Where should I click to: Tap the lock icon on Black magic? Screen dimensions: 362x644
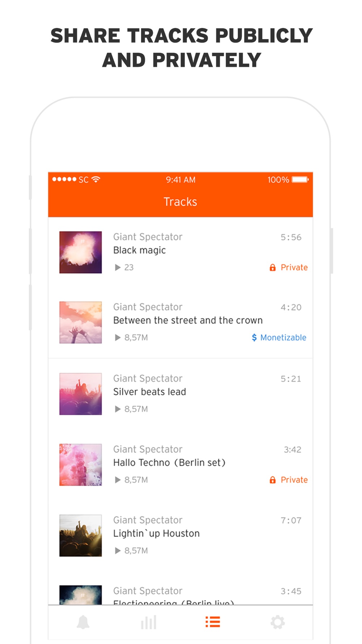tap(273, 267)
